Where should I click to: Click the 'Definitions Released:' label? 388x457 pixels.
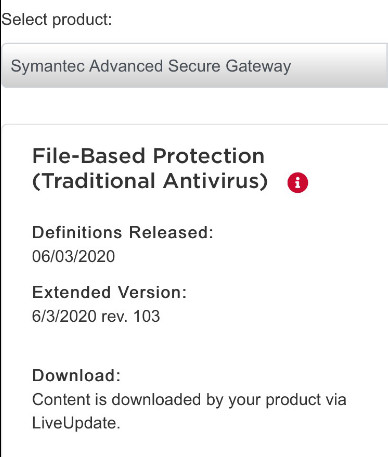tap(123, 232)
